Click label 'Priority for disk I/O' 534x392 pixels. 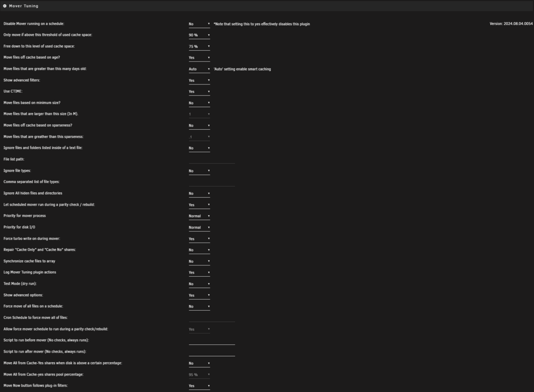[19, 227]
